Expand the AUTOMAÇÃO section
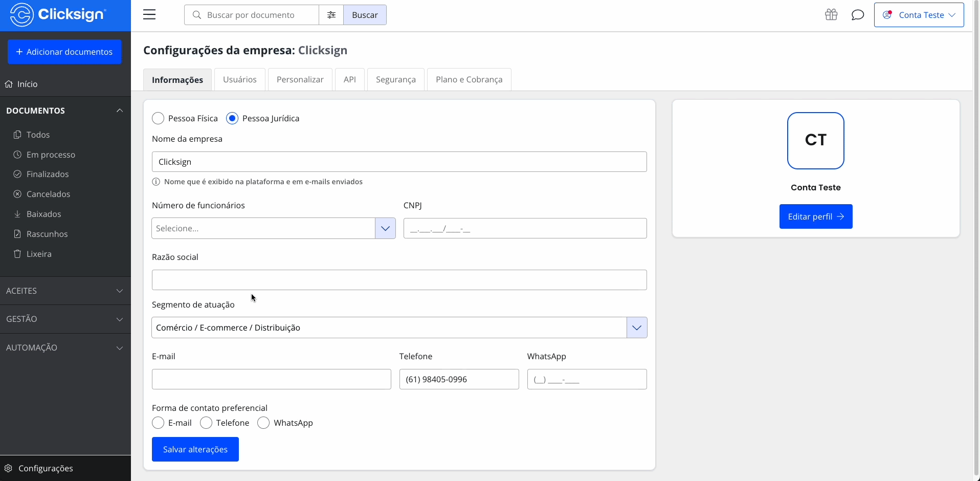This screenshot has width=980, height=481. (x=65, y=347)
